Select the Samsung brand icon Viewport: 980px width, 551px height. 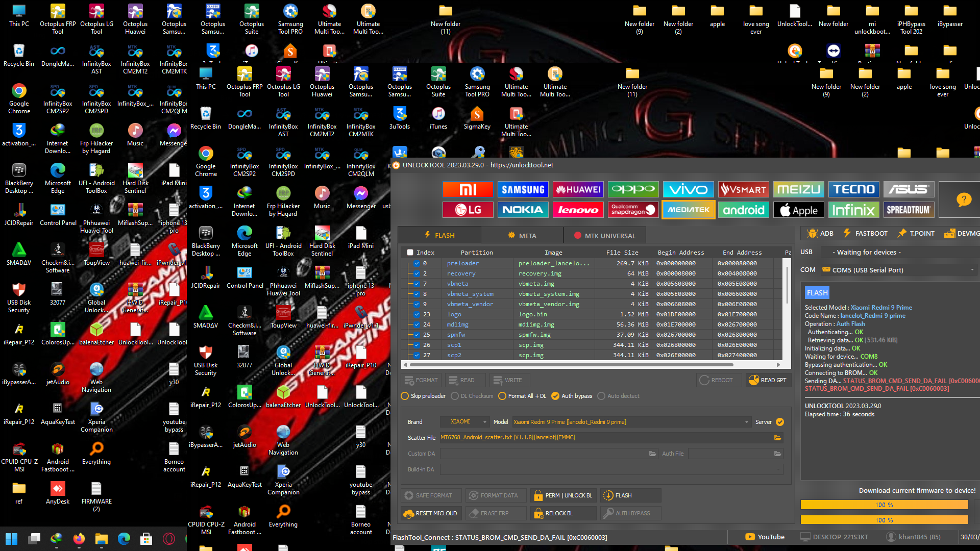pos(523,190)
